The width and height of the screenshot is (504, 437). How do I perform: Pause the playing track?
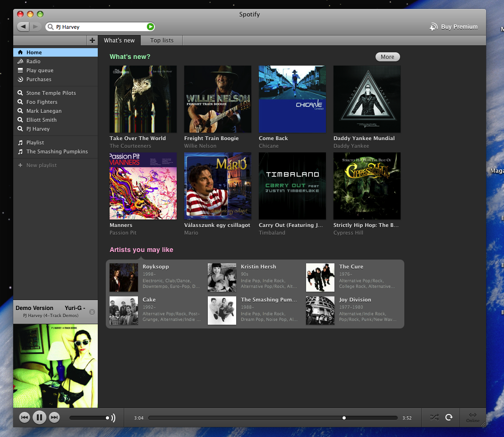pyautogui.click(x=40, y=417)
